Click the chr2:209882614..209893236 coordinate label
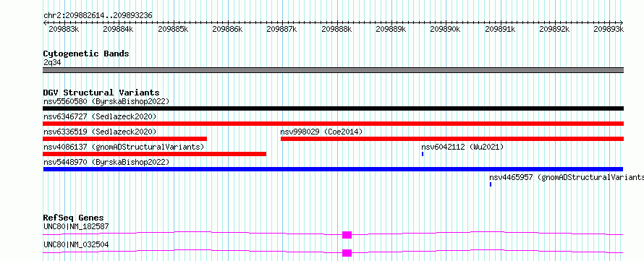644x261 pixels. 98,16
